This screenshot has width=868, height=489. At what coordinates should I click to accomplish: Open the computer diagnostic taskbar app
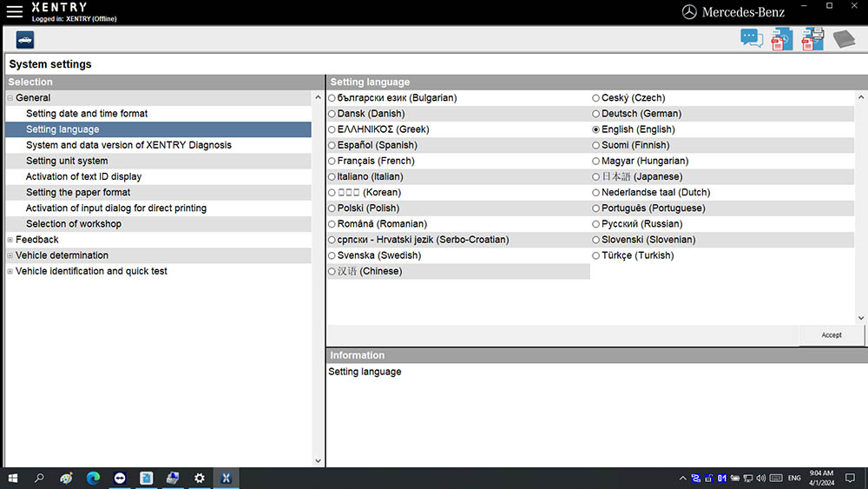173,478
